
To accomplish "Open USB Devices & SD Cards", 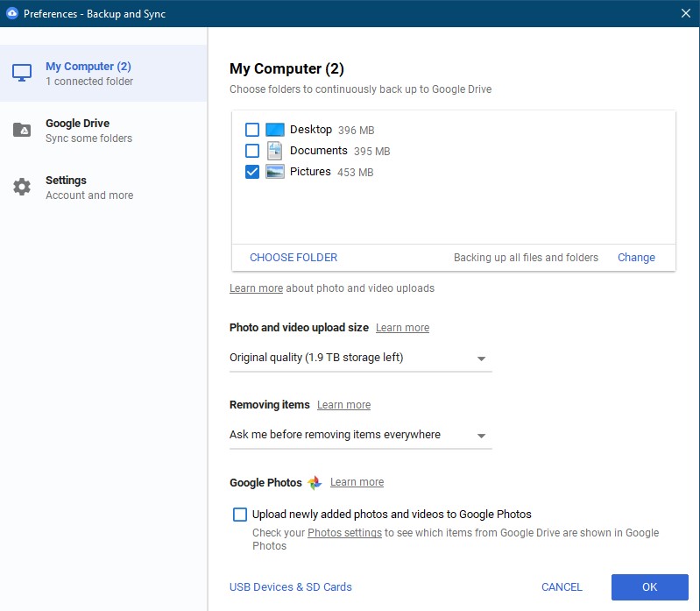I will coord(291,586).
